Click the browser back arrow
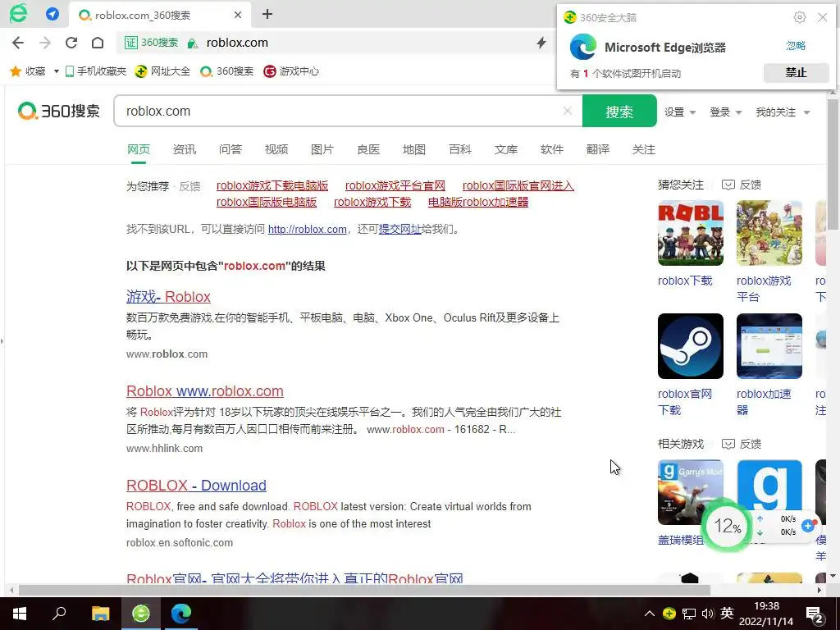 tap(18, 43)
